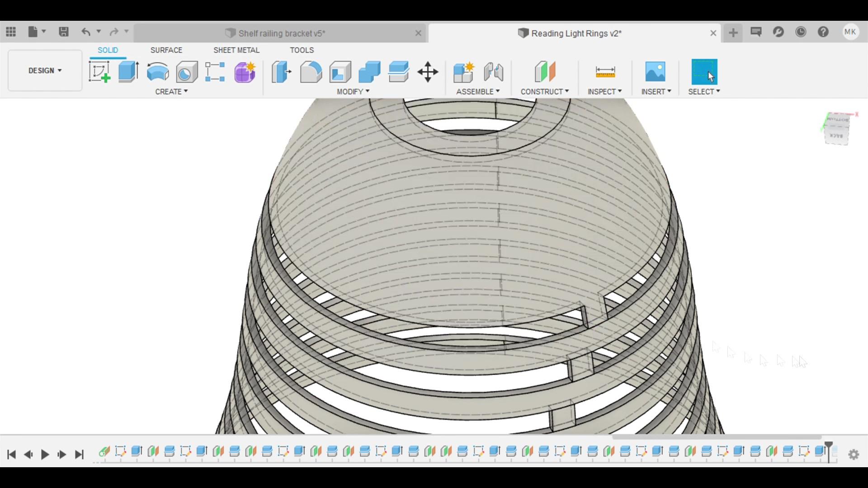This screenshot has height=488, width=868.
Task: Click the timeline scrollbar
Action: (716, 437)
